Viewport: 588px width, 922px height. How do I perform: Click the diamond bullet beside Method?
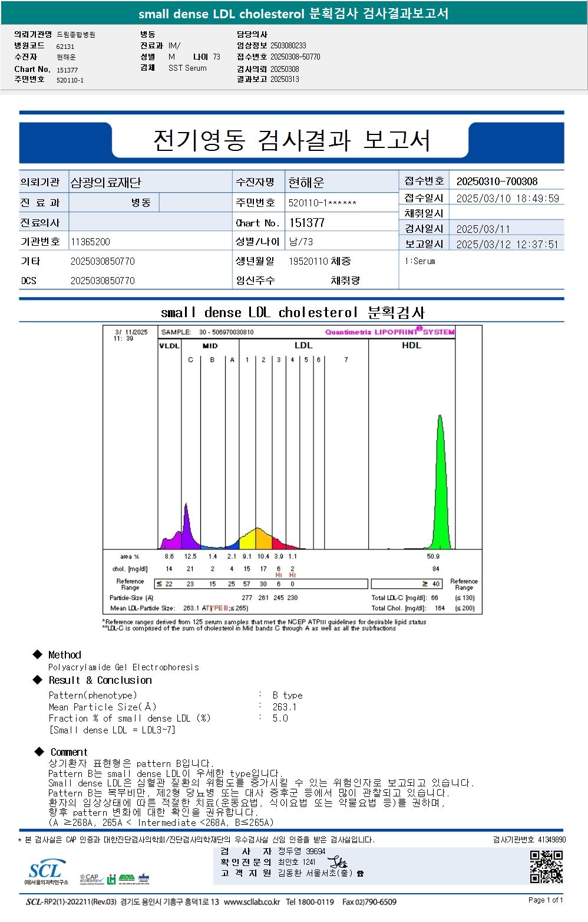coord(38,654)
